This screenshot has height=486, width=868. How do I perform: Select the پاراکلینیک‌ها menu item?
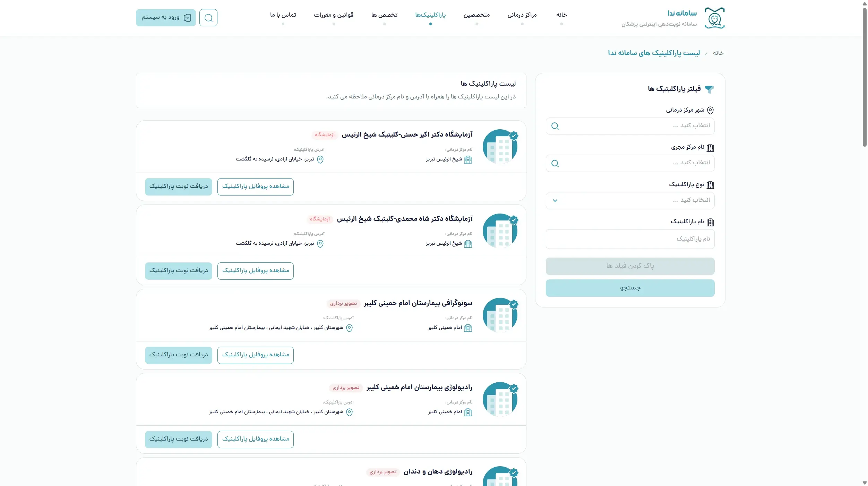(x=430, y=15)
